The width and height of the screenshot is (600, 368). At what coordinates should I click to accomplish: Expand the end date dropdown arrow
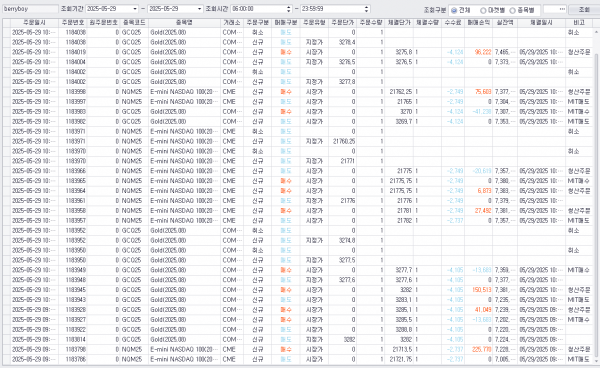(199, 9)
